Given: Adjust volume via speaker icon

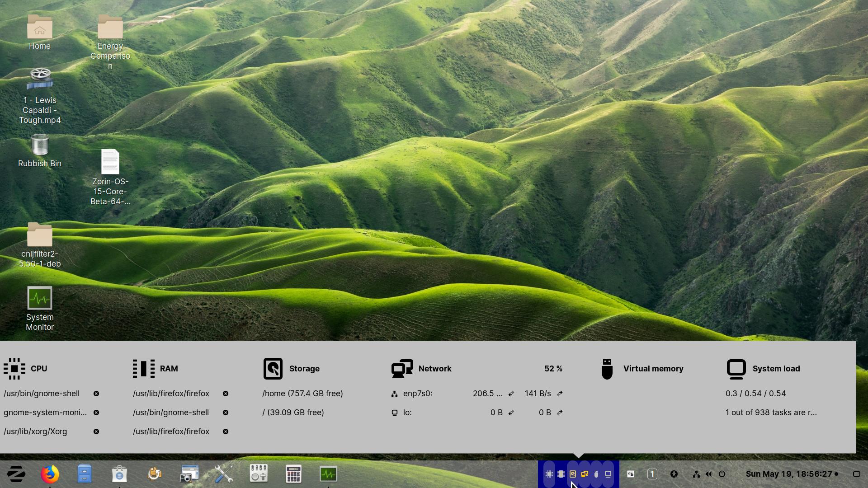Looking at the screenshot, I should click(708, 474).
